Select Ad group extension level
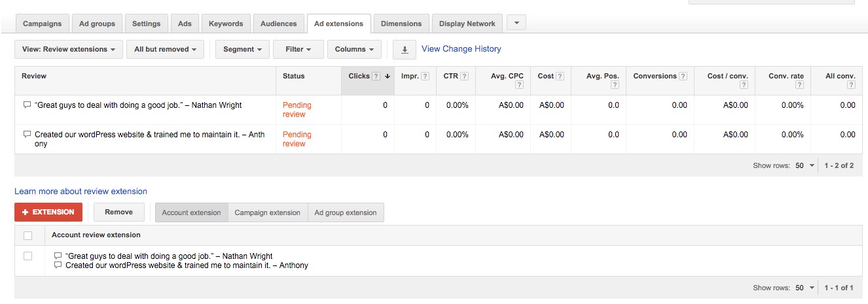 point(346,212)
